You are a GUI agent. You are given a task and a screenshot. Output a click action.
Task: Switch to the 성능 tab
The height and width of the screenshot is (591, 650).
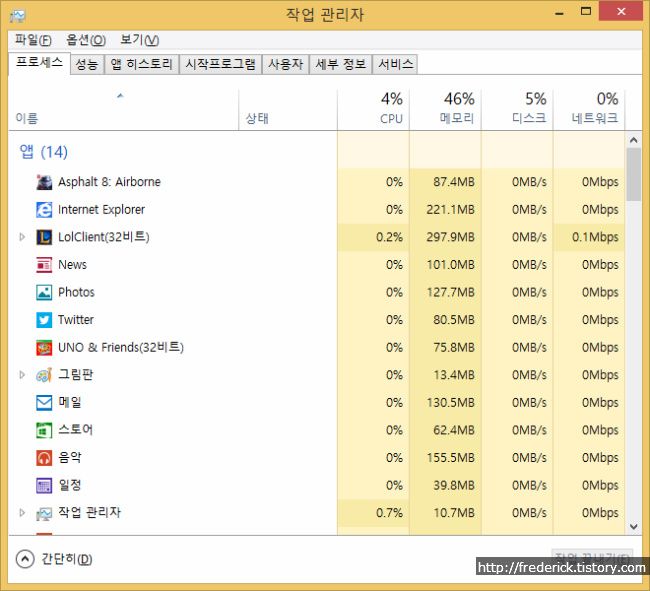click(x=87, y=64)
